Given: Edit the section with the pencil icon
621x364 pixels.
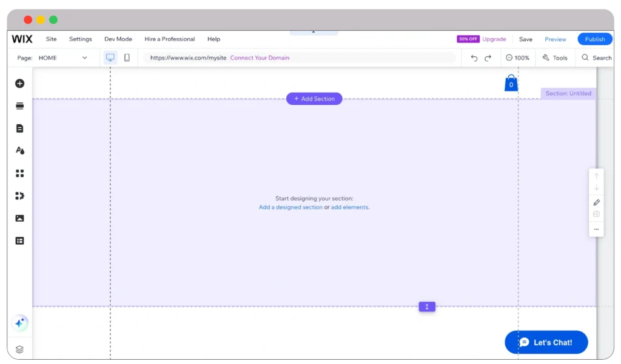Looking at the screenshot, I should coord(596,202).
